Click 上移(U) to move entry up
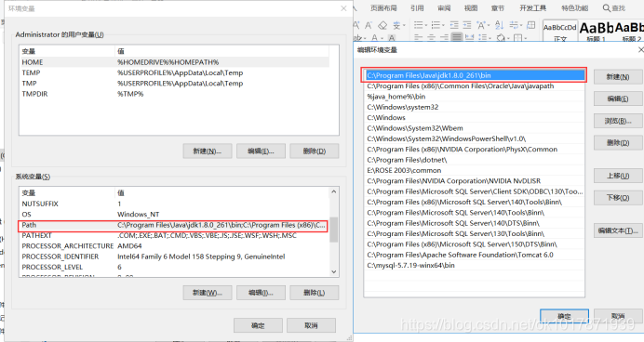This screenshot has width=644, height=342. pyautogui.click(x=618, y=176)
